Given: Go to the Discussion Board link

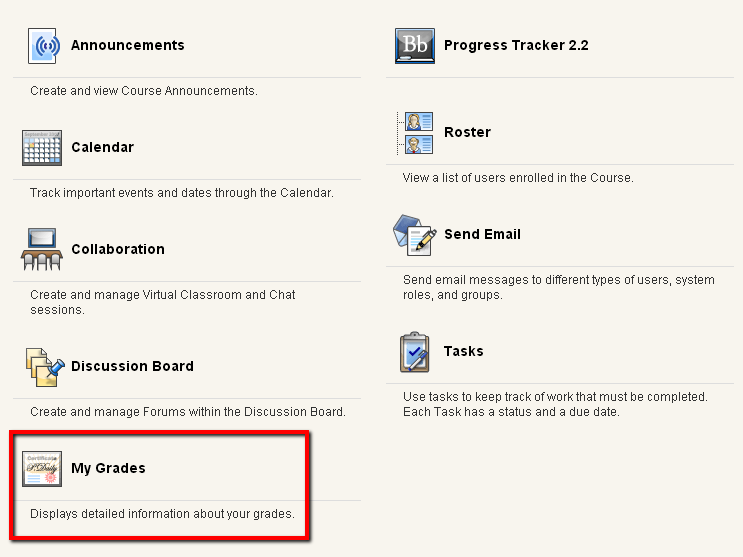Looking at the screenshot, I should point(132,366).
